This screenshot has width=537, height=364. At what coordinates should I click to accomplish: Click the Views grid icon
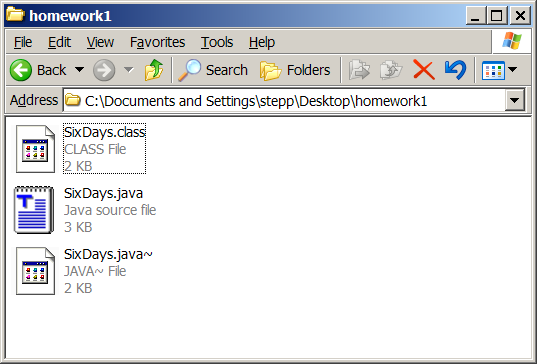coord(493,70)
